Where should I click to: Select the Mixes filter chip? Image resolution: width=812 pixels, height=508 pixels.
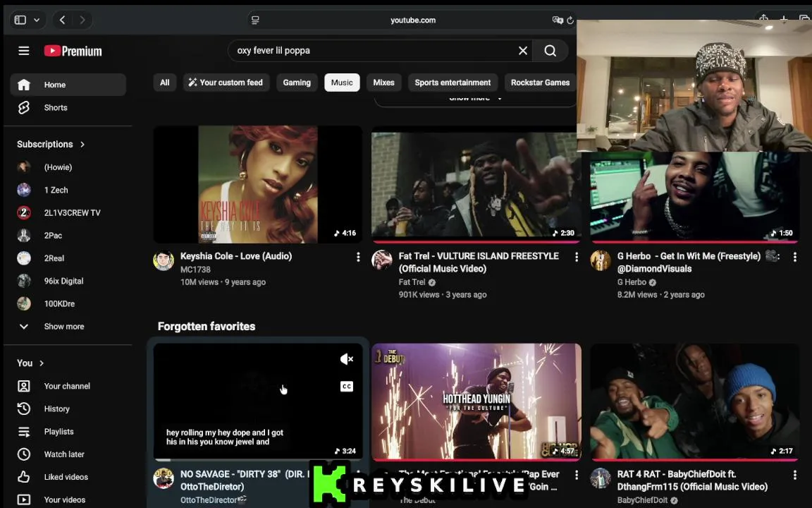pos(383,83)
